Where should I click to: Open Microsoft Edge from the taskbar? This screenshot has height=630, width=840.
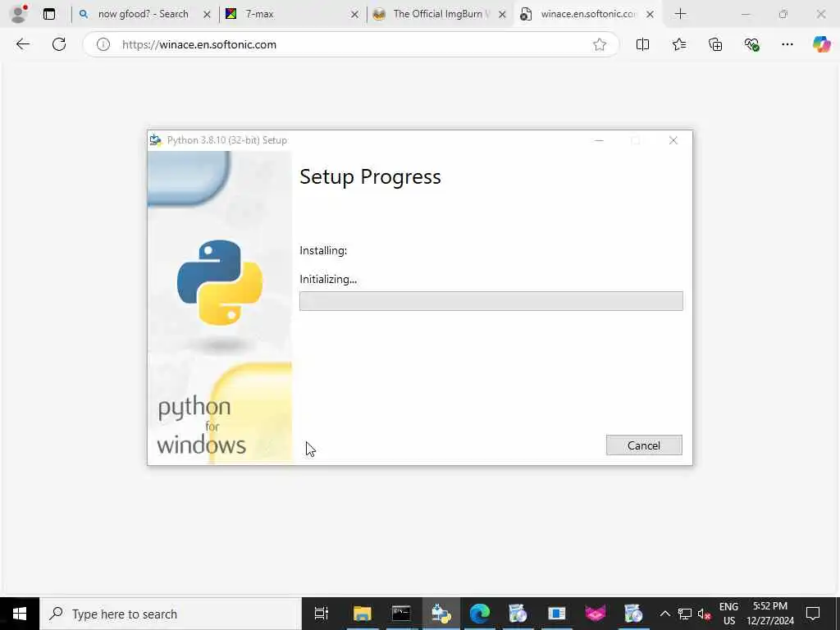479,614
